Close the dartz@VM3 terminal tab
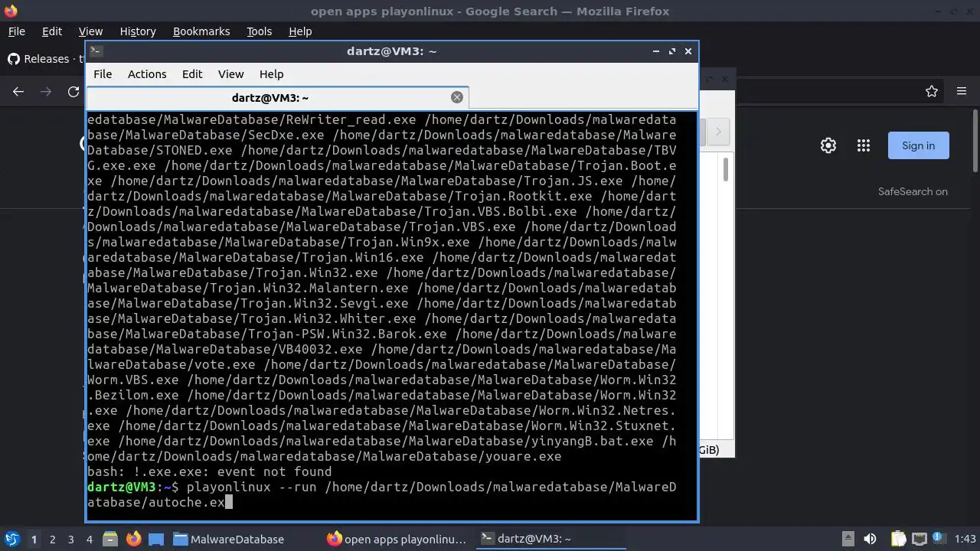 click(x=457, y=97)
